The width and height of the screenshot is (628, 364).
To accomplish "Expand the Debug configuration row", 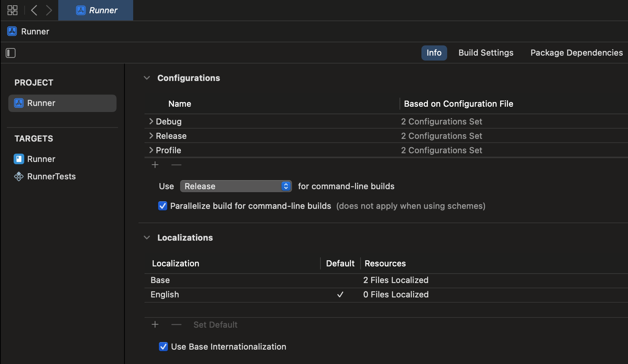I will (x=151, y=121).
